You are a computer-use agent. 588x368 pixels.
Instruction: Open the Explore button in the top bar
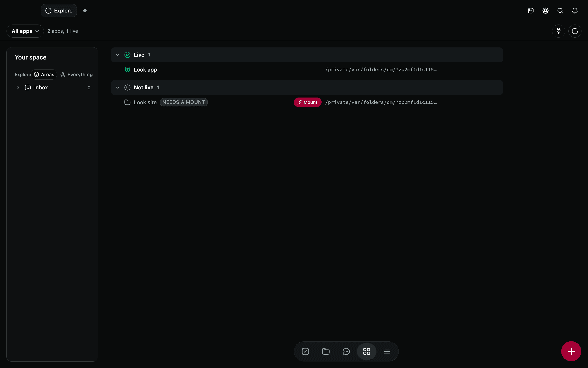pos(59,11)
